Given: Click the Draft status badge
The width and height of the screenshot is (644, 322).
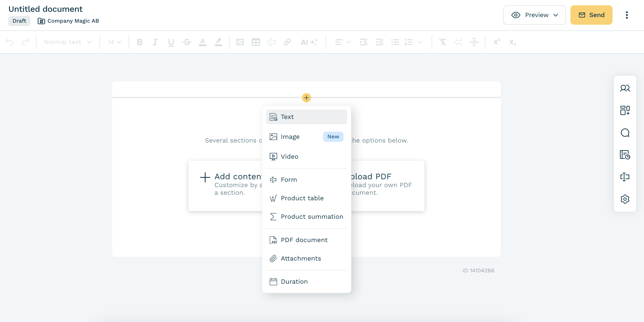Looking at the screenshot, I should [19, 21].
